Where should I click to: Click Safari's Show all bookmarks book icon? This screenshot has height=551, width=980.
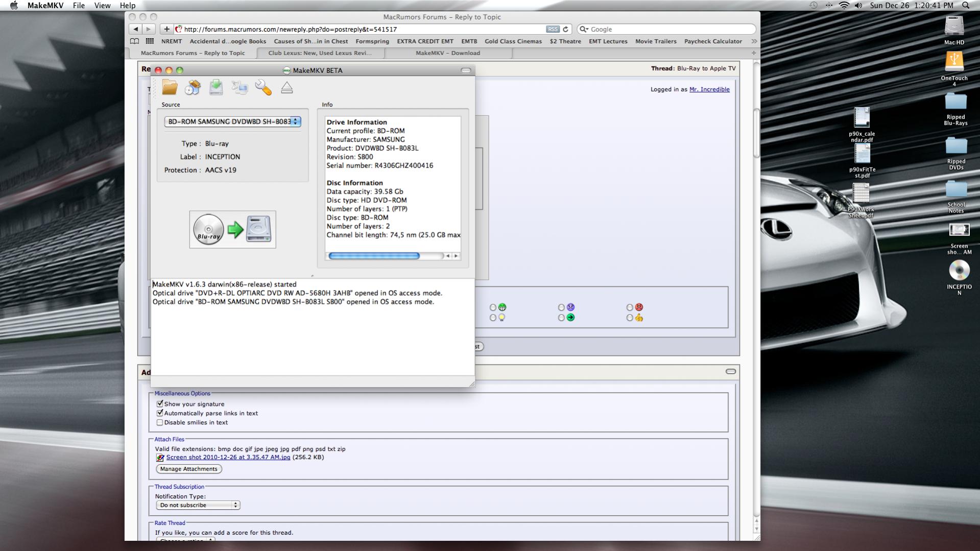pos(134,41)
